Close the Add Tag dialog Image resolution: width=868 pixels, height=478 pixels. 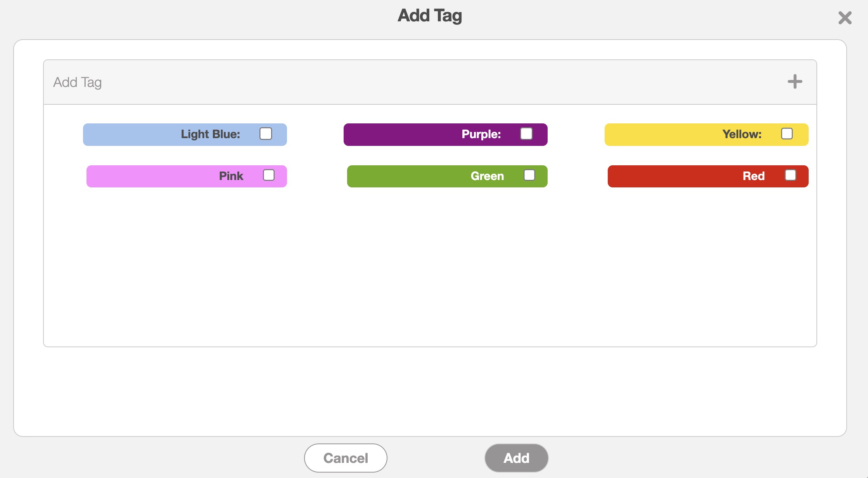tap(845, 18)
